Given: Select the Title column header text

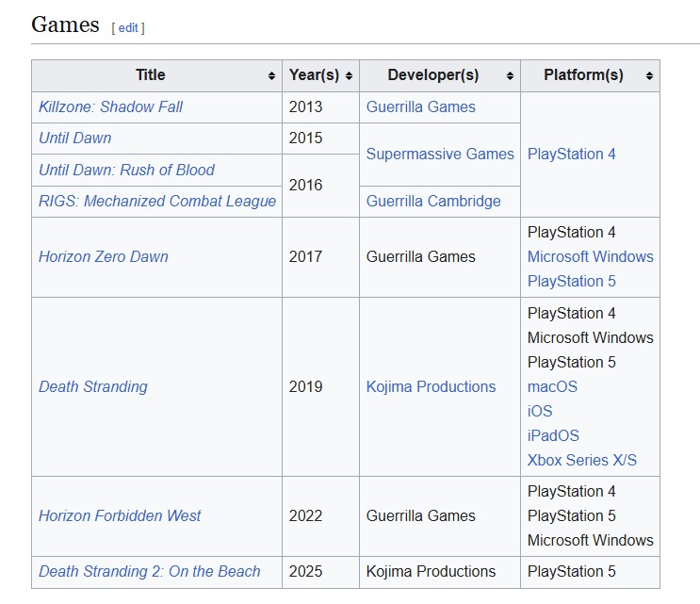Looking at the screenshot, I should (151, 75).
